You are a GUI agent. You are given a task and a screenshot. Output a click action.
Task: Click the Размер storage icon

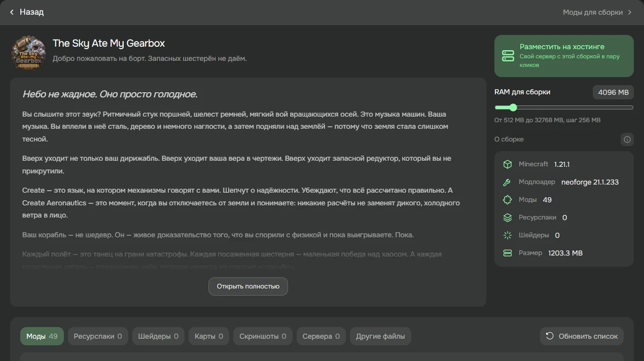tap(508, 253)
